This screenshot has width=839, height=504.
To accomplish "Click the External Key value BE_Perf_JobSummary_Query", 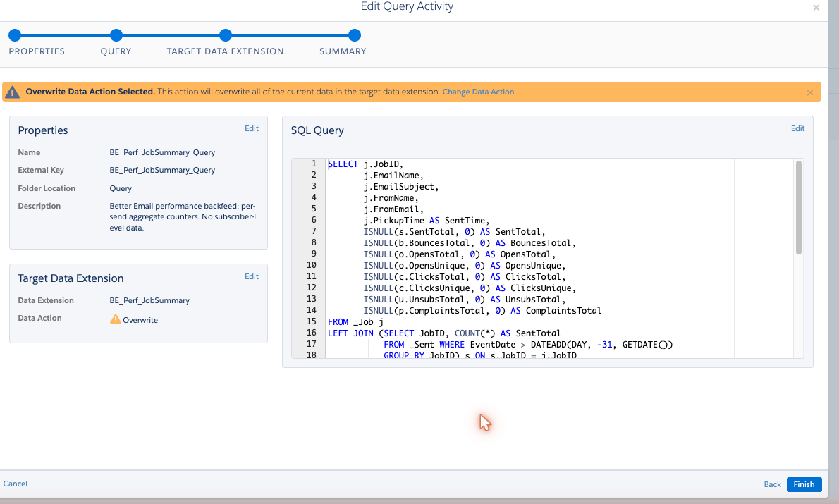I will pos(162,170).
